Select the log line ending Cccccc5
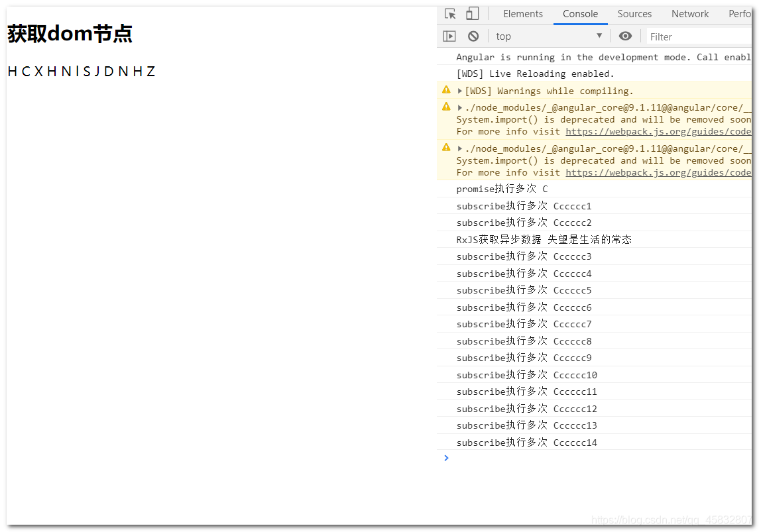 tap(595, 290)
